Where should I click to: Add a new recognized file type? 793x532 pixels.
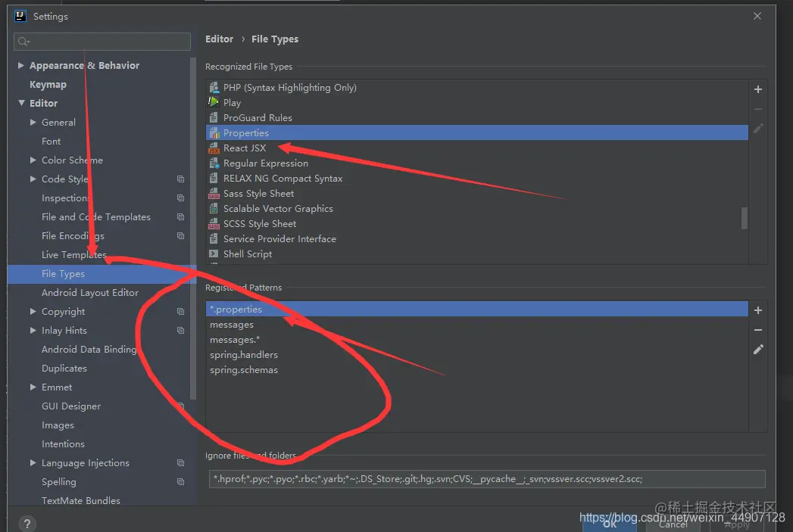[757, 89]
